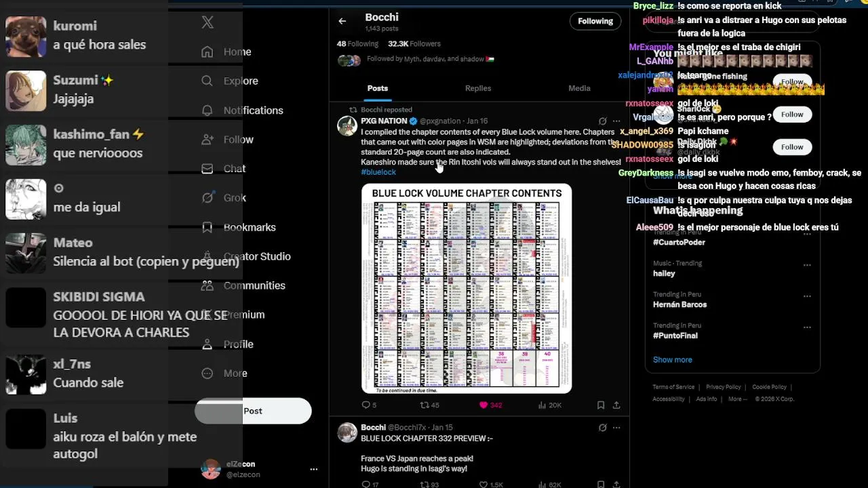Open the Ads info footer link
This screenshot has height=488, width=868.
tap(707, 399)
